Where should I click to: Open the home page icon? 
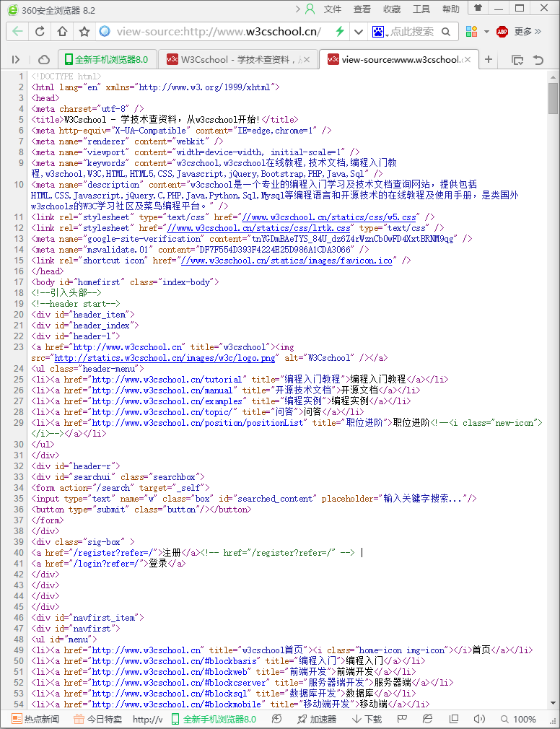point(62,32)
